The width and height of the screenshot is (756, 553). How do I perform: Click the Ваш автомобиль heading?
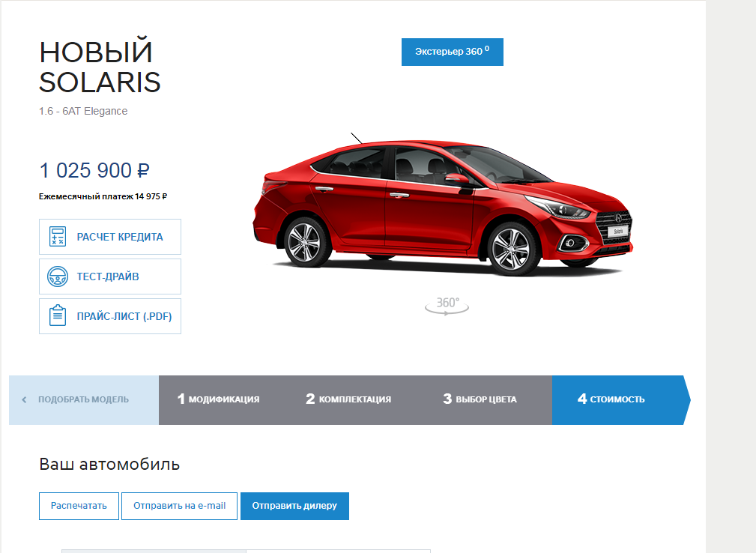coord(109,465)
